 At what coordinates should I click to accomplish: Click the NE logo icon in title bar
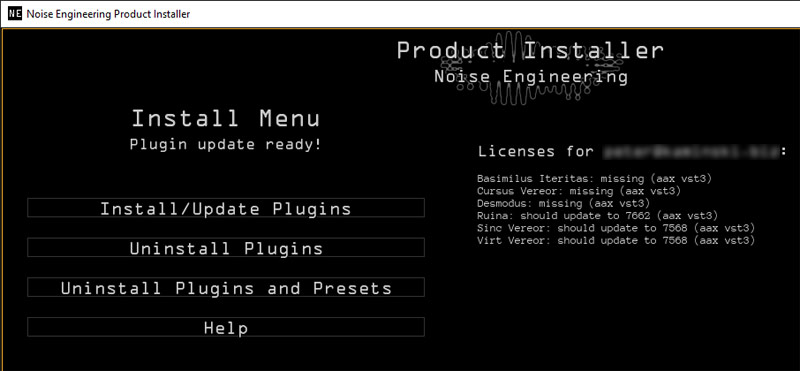[15, 14]
